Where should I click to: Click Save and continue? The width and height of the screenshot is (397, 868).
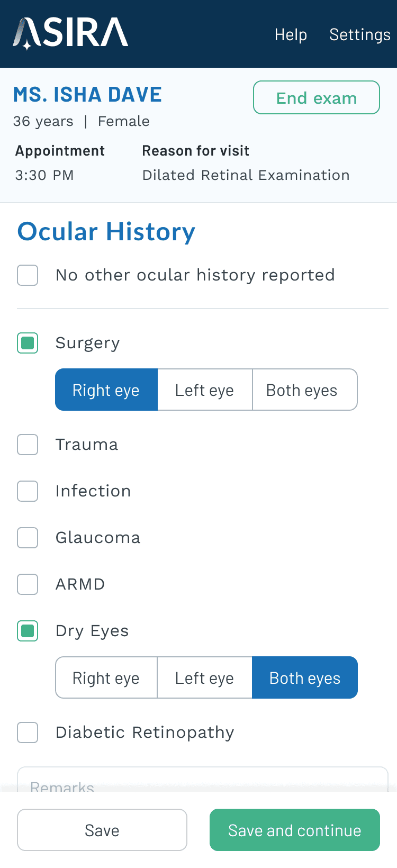coord(295,830)
